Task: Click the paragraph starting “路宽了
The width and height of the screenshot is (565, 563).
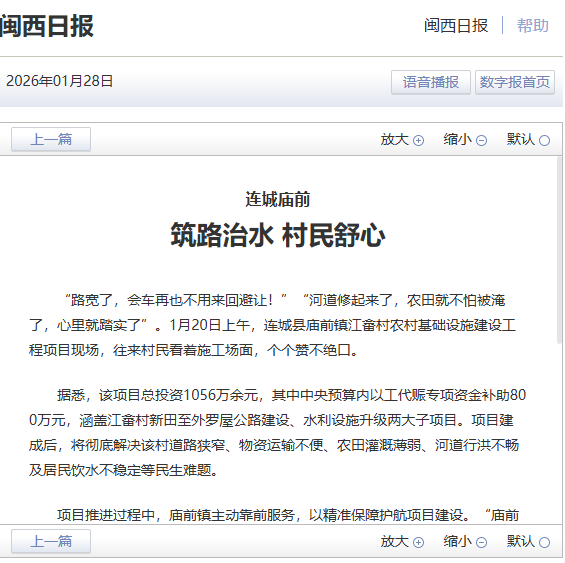Action: pyautogui.click(x=273, y=325)
